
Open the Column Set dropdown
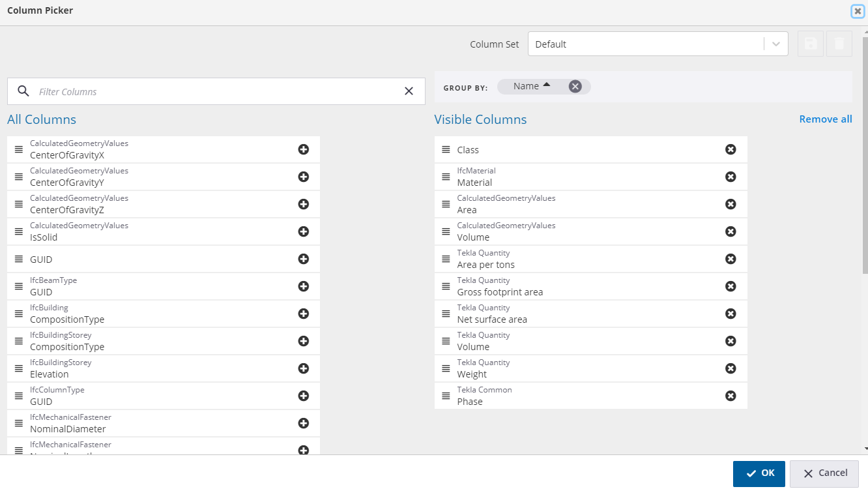tap(775, 44)
